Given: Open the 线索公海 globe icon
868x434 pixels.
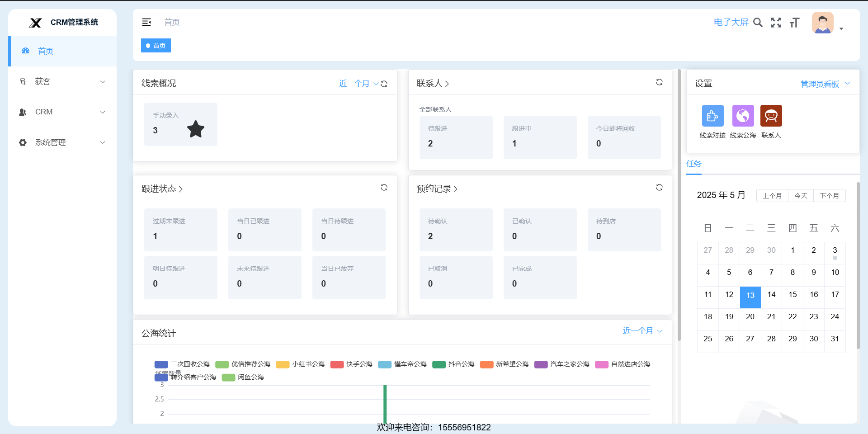Looking at the screenshot, I should point(743,116).
